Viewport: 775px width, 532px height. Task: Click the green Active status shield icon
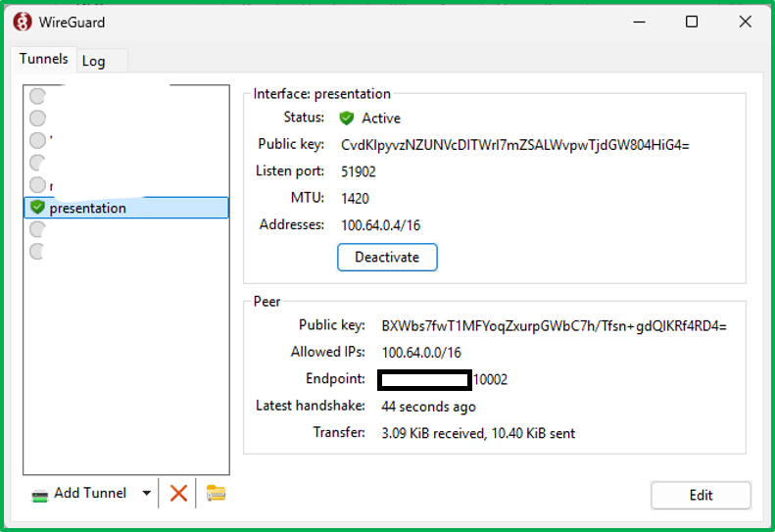[x=347, y=118]
